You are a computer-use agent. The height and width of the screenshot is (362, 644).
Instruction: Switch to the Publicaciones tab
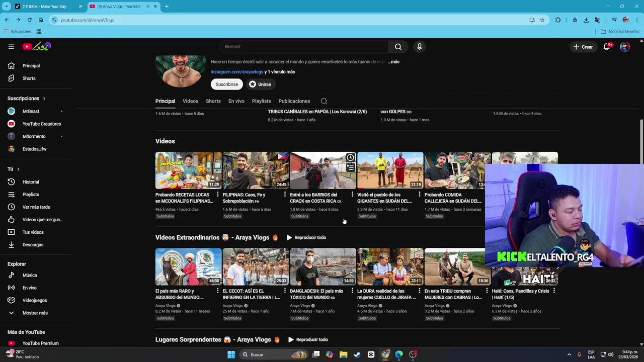pyautogui.click(x=294, y=101)
